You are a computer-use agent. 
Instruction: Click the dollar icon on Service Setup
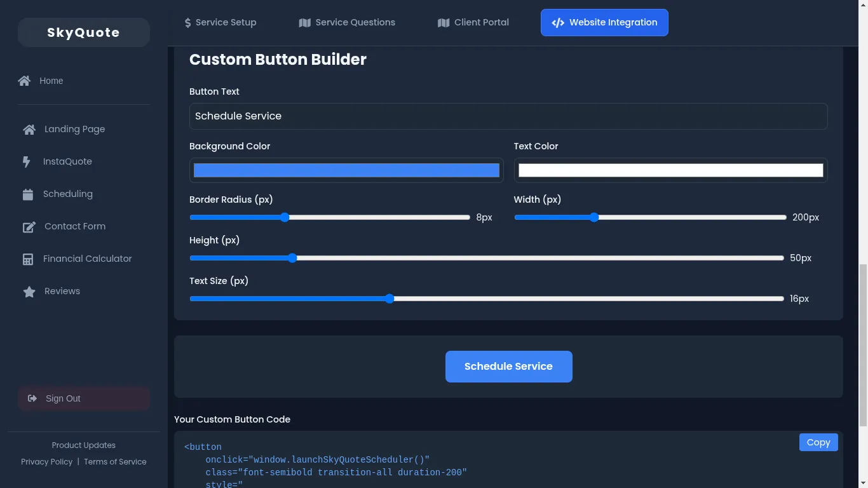coord(188,23)
